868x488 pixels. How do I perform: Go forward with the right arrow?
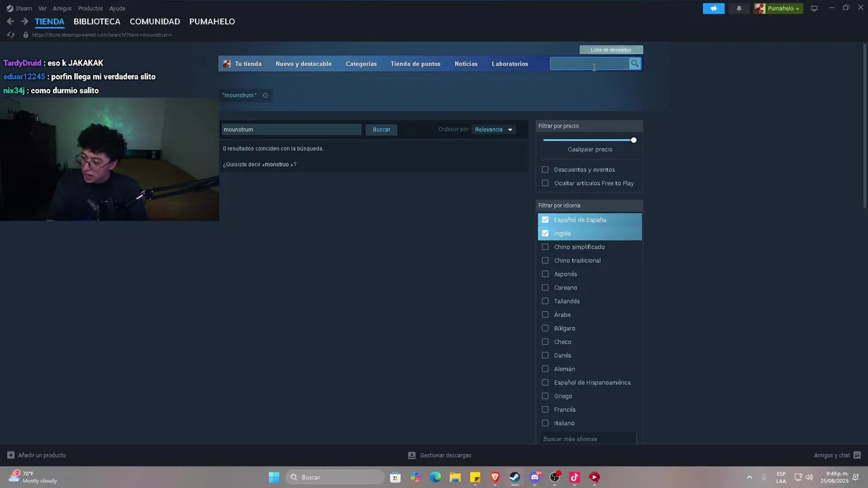click(x=24, y=22)
